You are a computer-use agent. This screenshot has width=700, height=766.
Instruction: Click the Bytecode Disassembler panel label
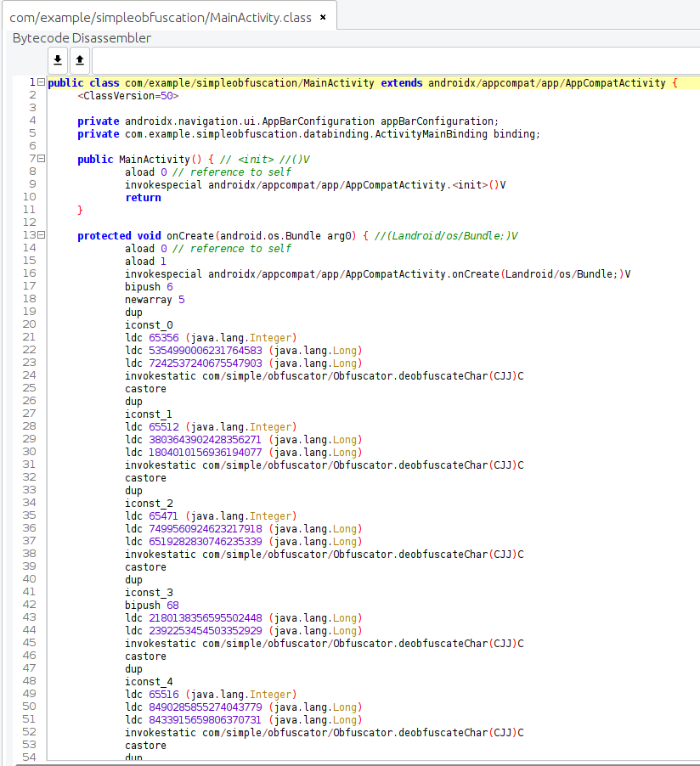(x=82, y=38)
